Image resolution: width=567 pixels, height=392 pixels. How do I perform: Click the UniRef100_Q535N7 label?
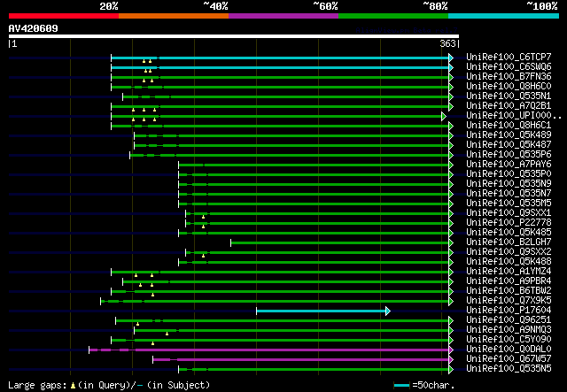point(509,194)
